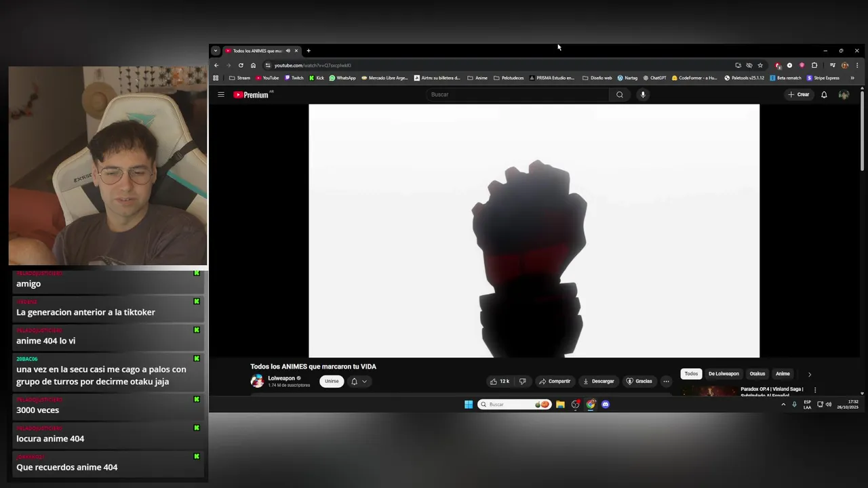This screenshot has width=868, height=488.
Task: Open a new browser tab with plus
Action: (309, 51)
